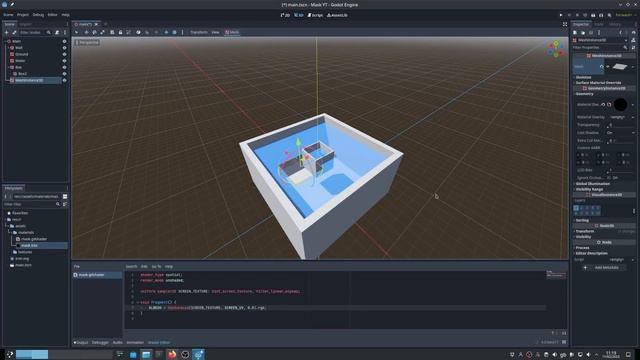Click the Godot icon in taskbar
The height and width of the screenshot is (360, 640).
[x=198, y=354]
